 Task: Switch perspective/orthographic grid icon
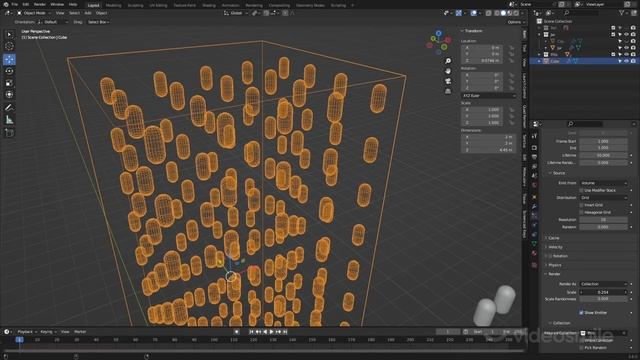pos(448,91)
